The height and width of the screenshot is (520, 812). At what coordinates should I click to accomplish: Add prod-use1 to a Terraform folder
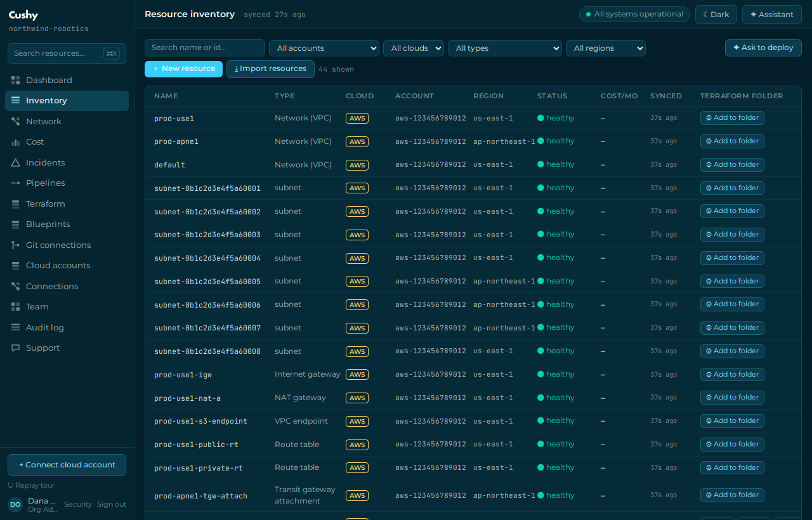[x=732, y=118]
